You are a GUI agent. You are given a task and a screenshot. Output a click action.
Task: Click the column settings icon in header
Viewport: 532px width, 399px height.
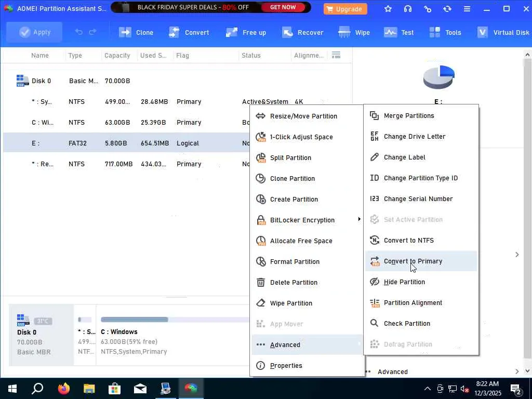point(336,55)
